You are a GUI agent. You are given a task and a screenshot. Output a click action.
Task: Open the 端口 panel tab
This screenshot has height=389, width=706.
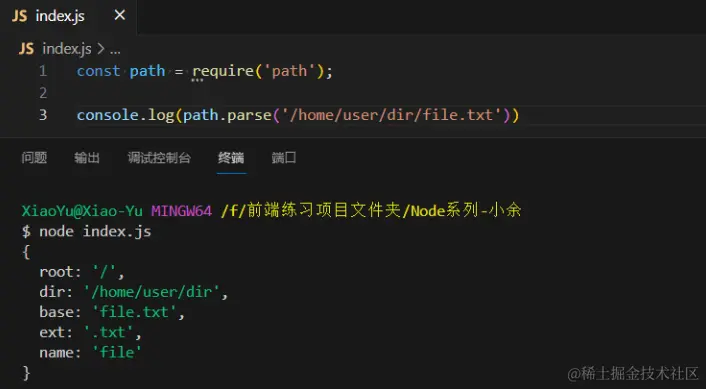[x=284, y=158]
